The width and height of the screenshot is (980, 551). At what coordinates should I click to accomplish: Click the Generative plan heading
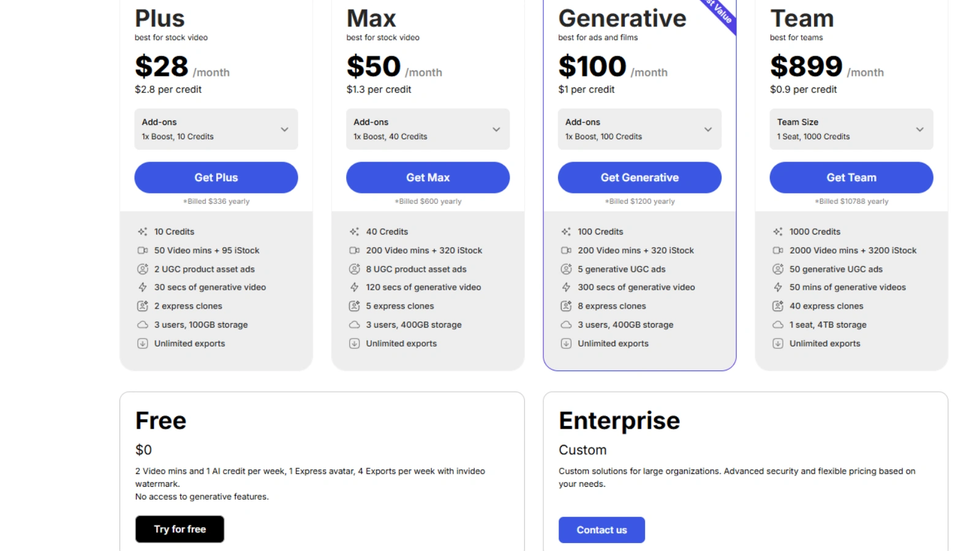point(622,19)
